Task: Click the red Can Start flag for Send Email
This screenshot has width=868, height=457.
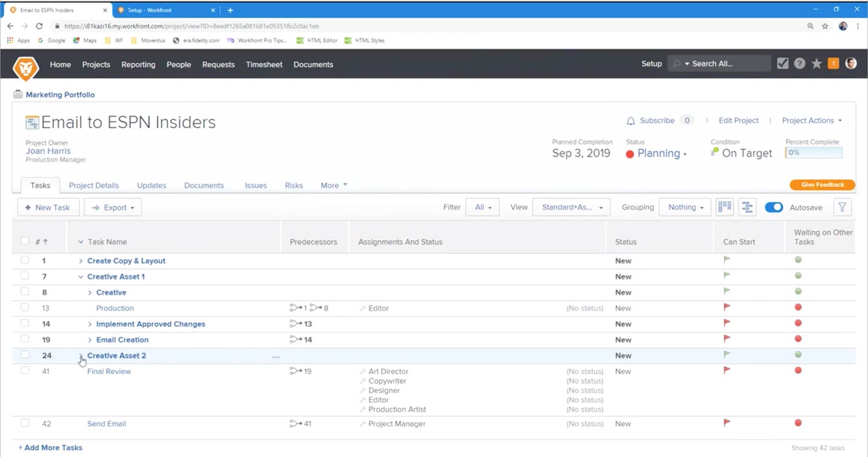Action: click(x=727, y=423)
